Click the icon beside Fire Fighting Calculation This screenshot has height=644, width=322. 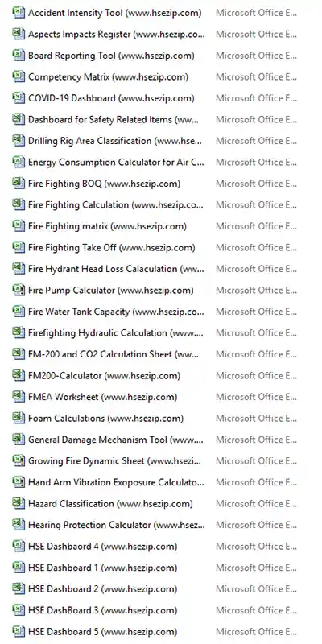[x=19, y=205]
